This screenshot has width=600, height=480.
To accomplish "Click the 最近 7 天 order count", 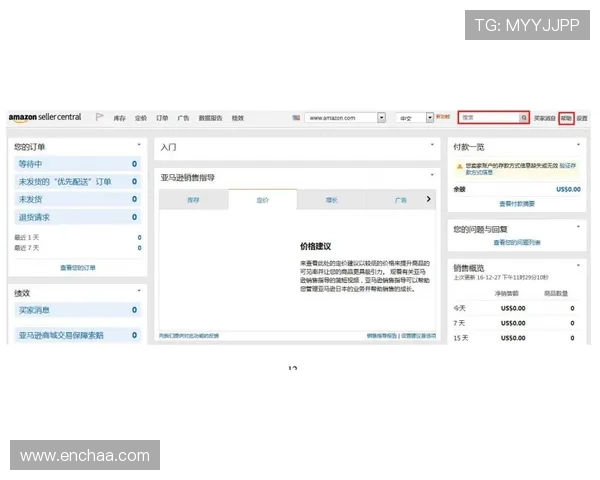I will pos(140,248).
